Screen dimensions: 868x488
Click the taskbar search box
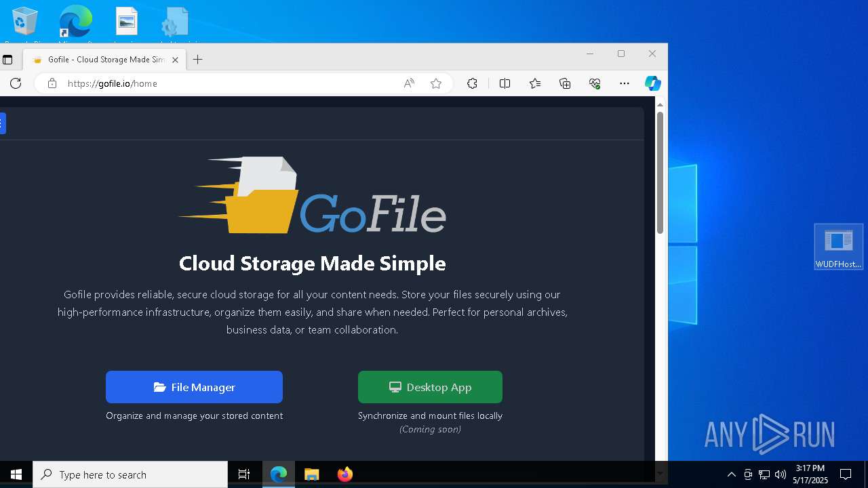coord(130,474)
